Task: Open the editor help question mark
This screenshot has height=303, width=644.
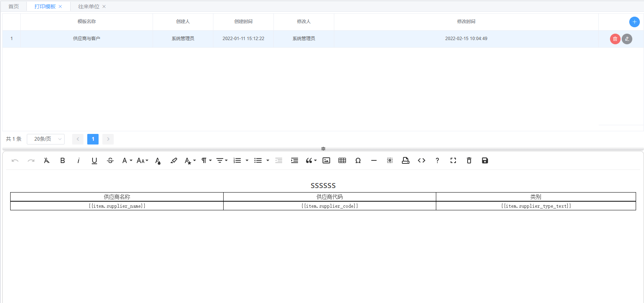Action: pyautogui.click(x=437, y=161)
